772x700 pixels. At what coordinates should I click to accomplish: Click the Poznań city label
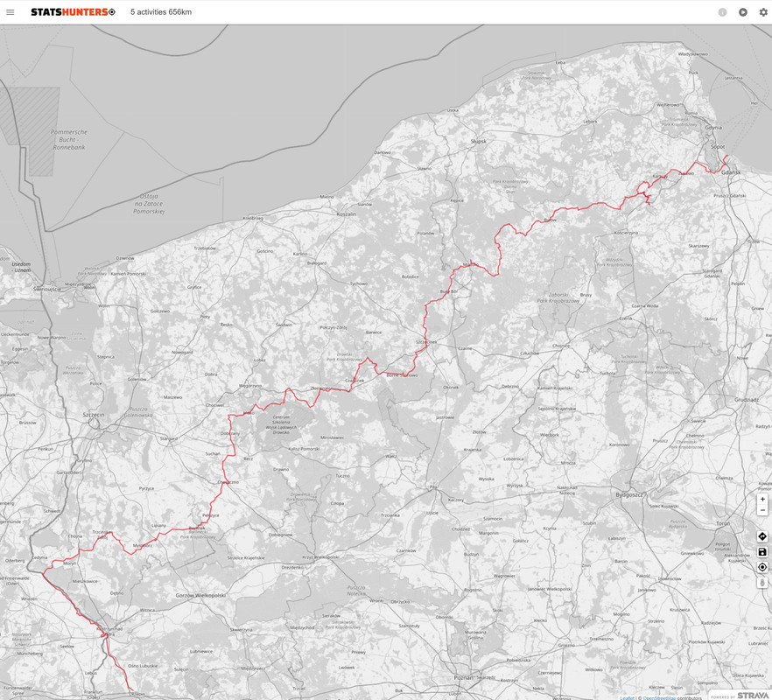tap(463, 677)
